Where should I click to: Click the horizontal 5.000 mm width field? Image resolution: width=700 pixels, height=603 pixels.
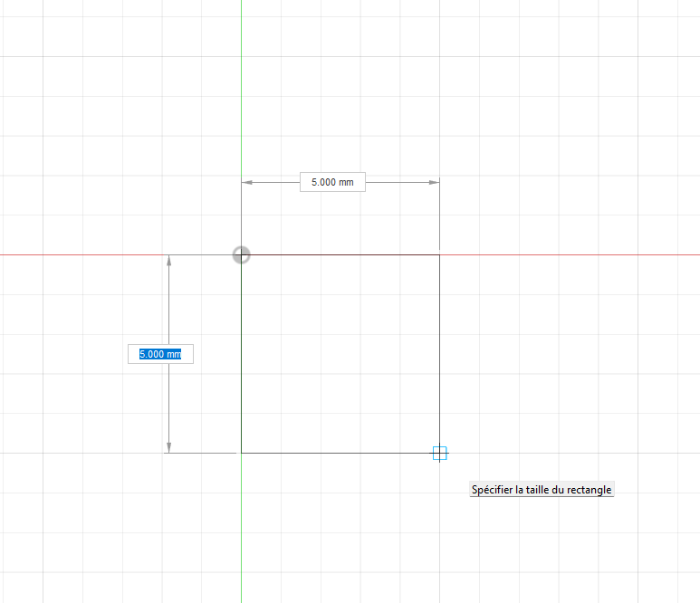[332, 182]
